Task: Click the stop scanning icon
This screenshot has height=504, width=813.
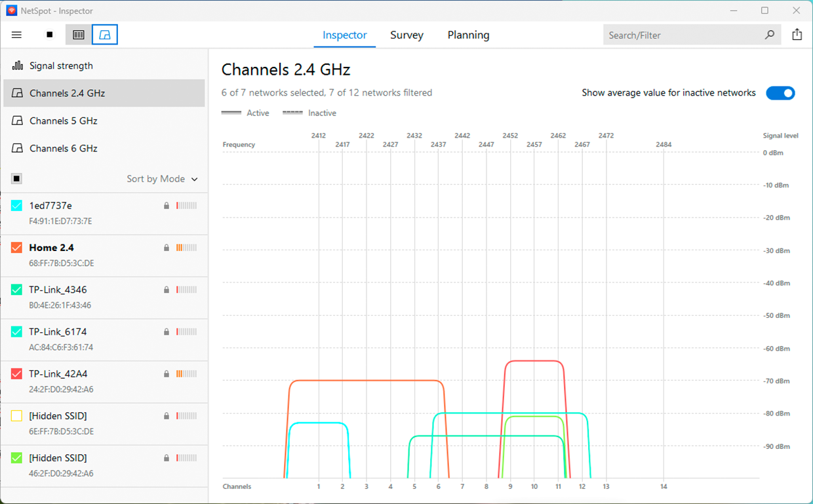Action: (49, 35)
